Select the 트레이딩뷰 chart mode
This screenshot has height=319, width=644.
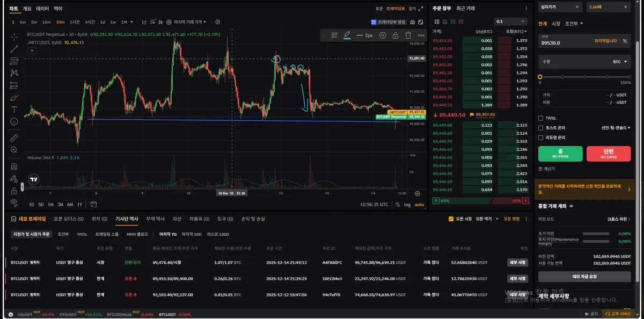pos(396,9)
